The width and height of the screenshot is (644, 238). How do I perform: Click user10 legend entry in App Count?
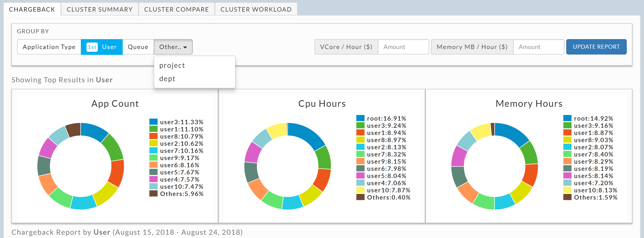click(x=182, y=187)
